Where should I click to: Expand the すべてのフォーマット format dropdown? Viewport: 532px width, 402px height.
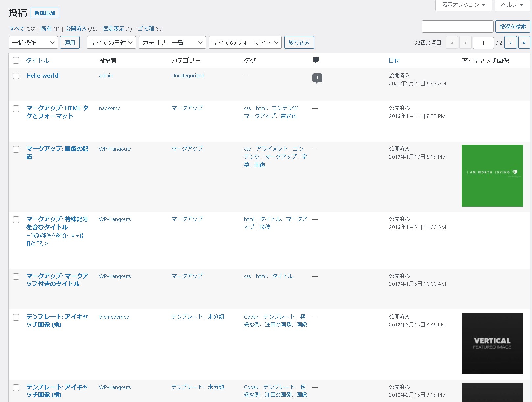pyautogui.click(x=245, y=43)
